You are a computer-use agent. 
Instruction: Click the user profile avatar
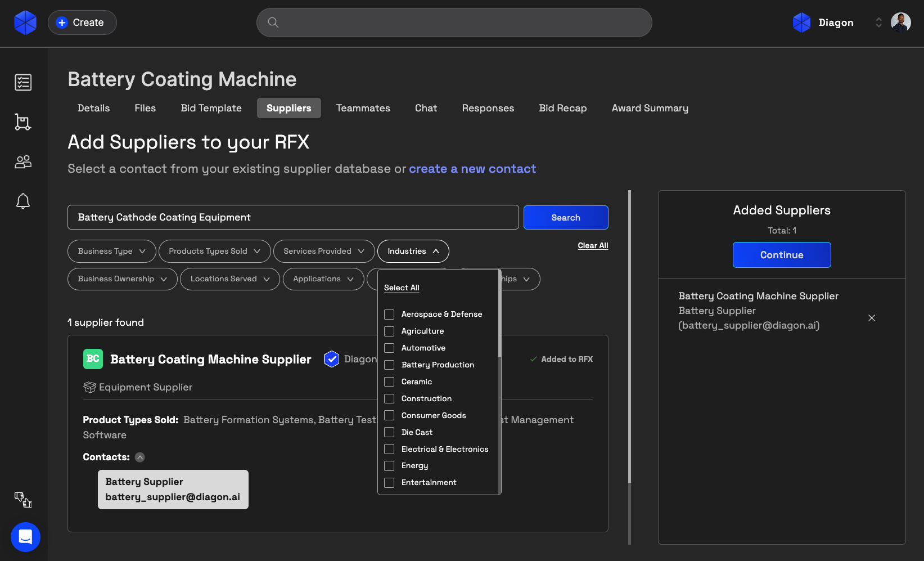(900, 23)
